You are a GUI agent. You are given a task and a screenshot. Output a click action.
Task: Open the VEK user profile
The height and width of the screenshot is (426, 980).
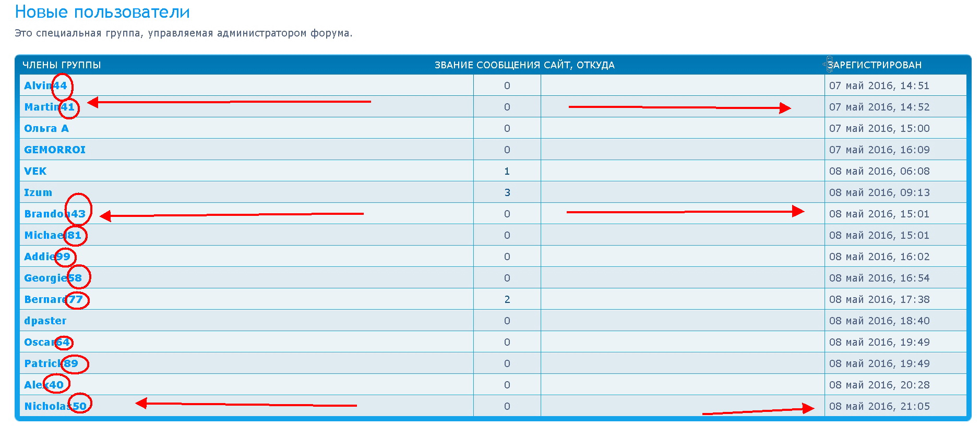(x=35, y=171)
